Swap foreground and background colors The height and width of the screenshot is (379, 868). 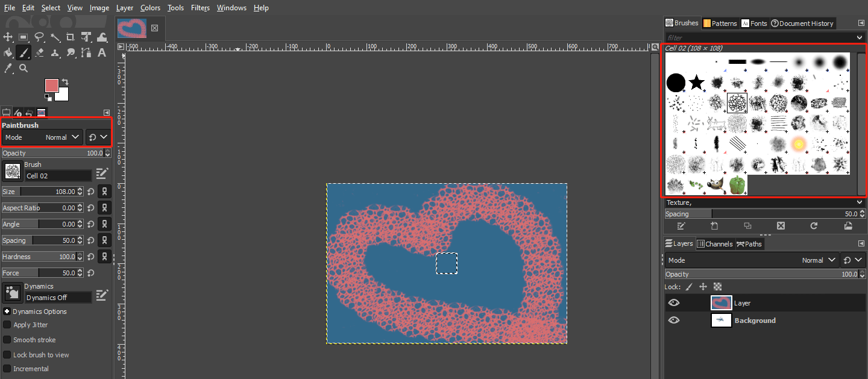click(x=64, y=81)
